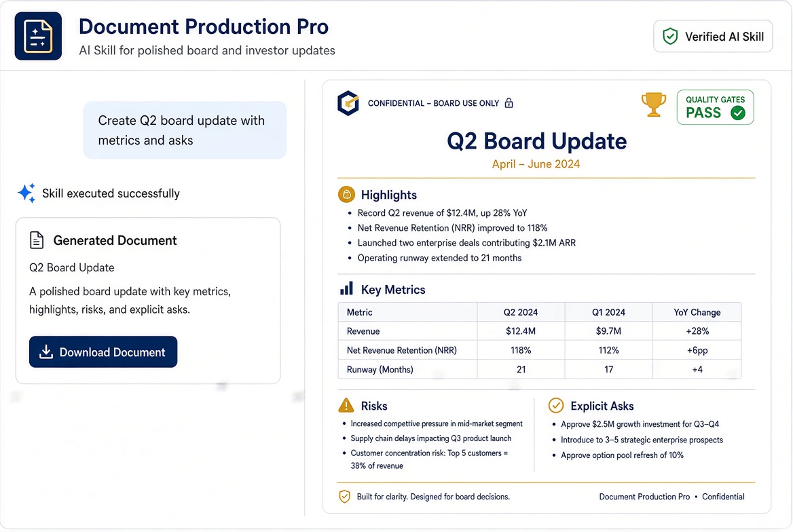This screenshot has width=793, height=532.
Task: Click the Metric column header
Action: tap(407, 312)
